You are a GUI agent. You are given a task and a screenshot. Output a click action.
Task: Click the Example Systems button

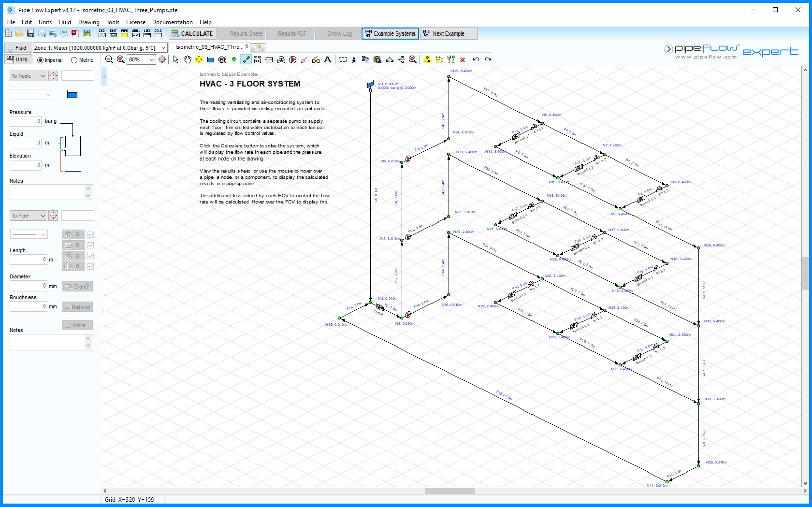[x=390, y=33]
